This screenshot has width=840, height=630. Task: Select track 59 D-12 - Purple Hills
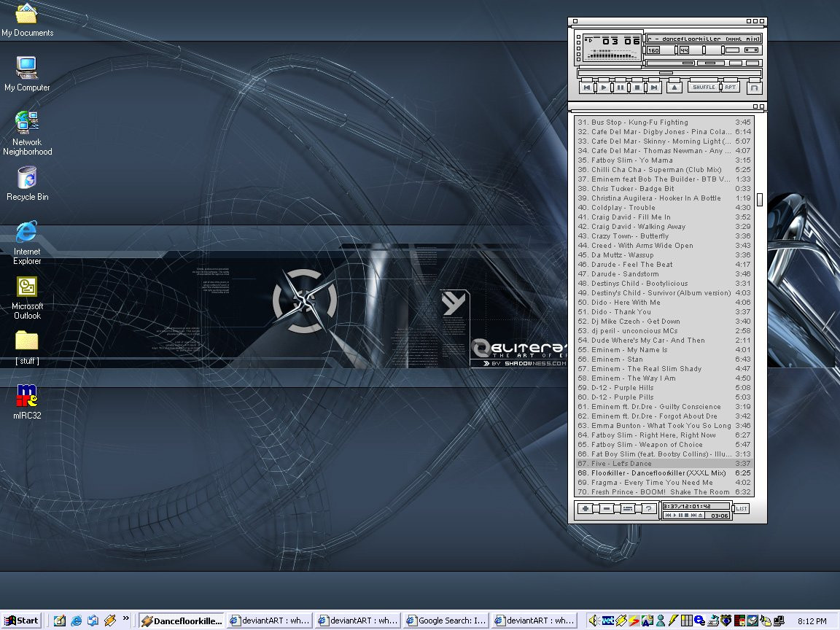[664, 387]
